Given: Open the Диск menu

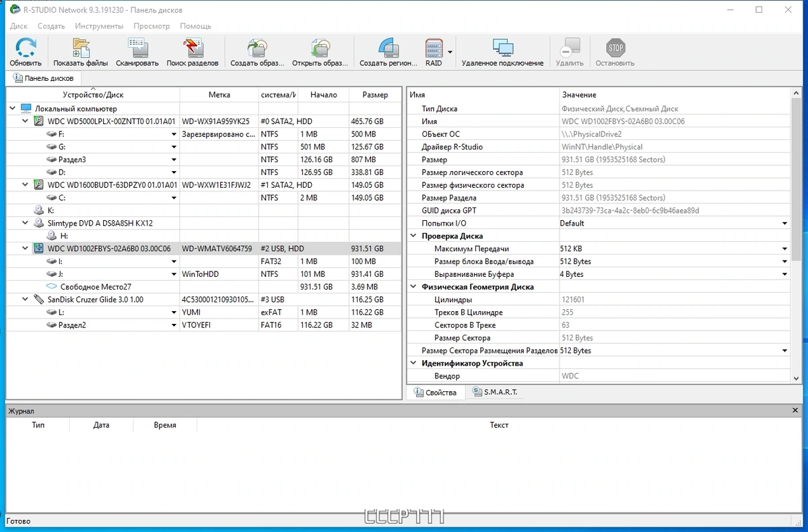Looking at the screenshot, I should 19,26.
